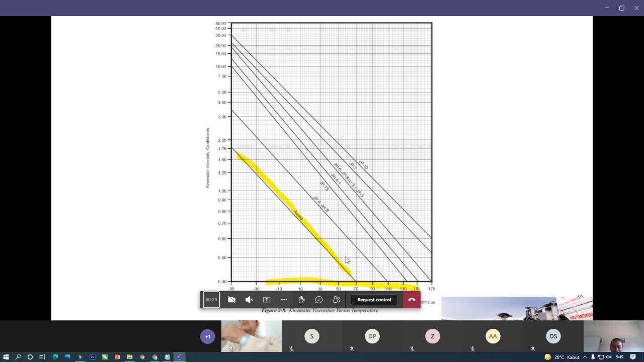Click the Request control button
644x362 pixels.
[x=374, y=300]
